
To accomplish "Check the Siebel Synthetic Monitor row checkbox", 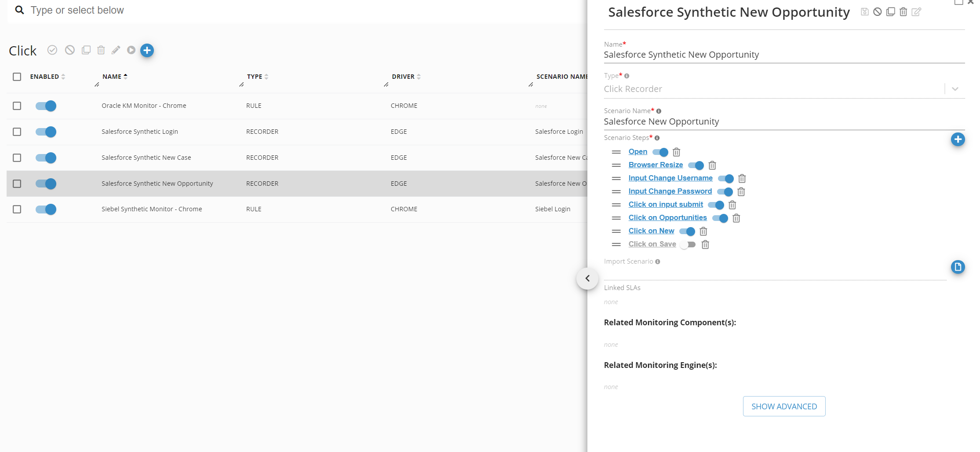I will click(x=17, y=209).
